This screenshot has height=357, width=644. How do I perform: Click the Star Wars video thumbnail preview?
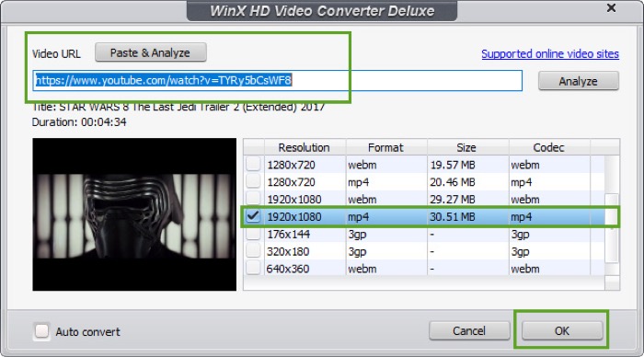(134, 214)
